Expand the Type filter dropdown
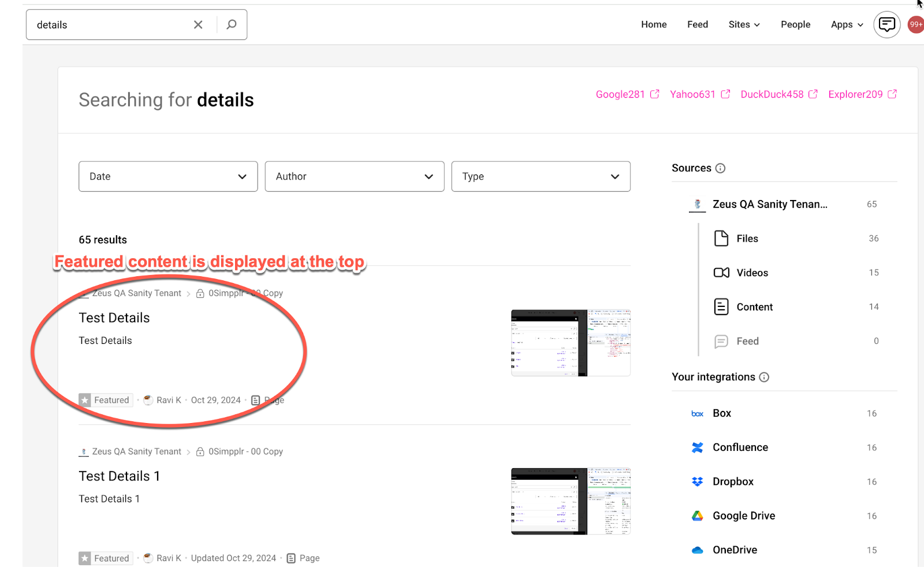 pyautogui.click(x=541, y=176)
